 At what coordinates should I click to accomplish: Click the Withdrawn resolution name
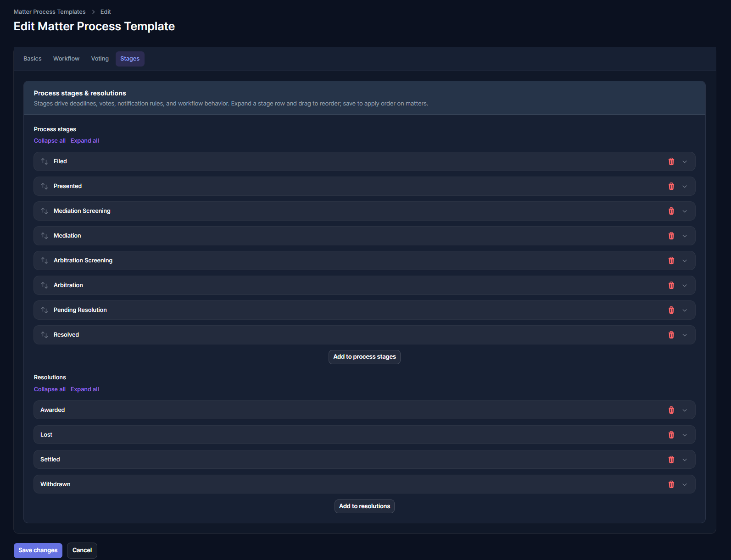[x=56, y=484]
